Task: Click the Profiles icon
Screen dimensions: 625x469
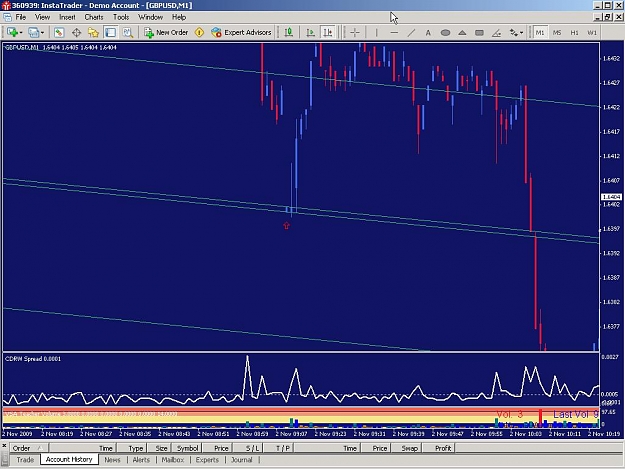Action: pos(33,32)
